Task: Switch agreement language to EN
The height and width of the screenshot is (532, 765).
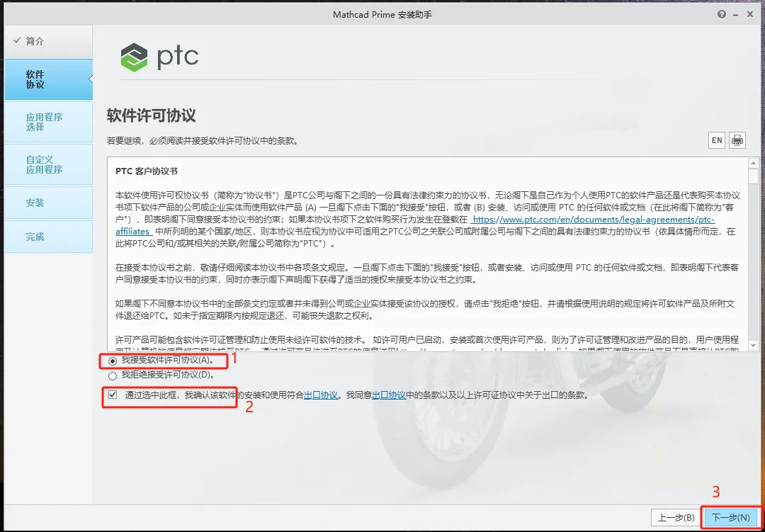Action: tap(717, 140)
